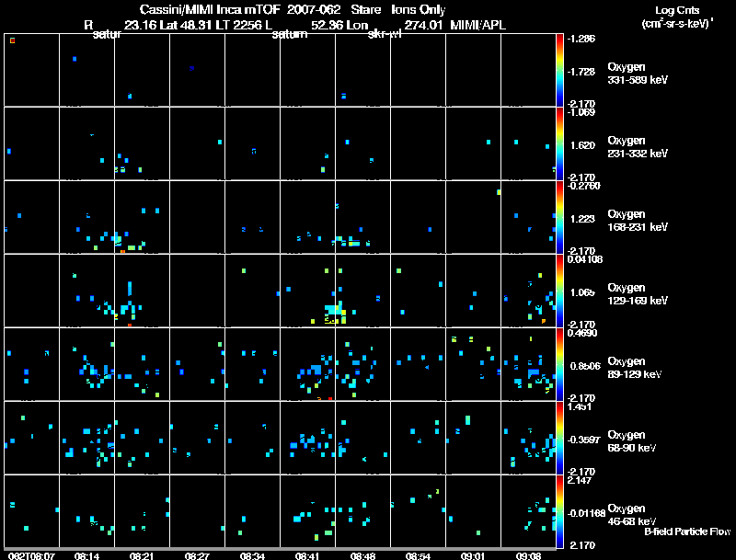Click the B-field Particle Flow caption
Image resolution: width=736 pixels, height=560 pixels.
click(x=687, y=531)
